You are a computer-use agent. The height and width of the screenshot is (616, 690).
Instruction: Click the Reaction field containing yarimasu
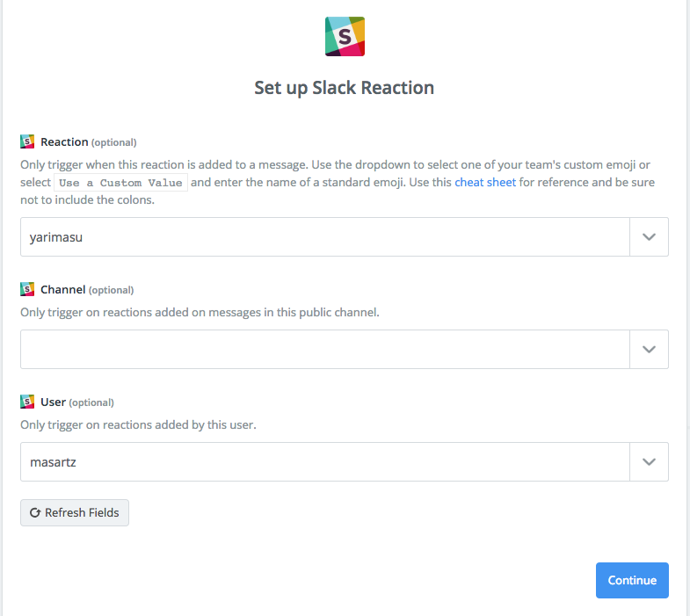coord(324,236)
